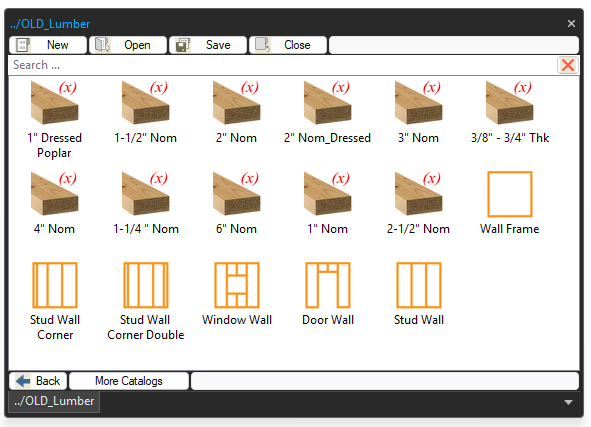Click the 'Door Wall' label text
This screenshot has width=591, height=427.
(328, 320)
